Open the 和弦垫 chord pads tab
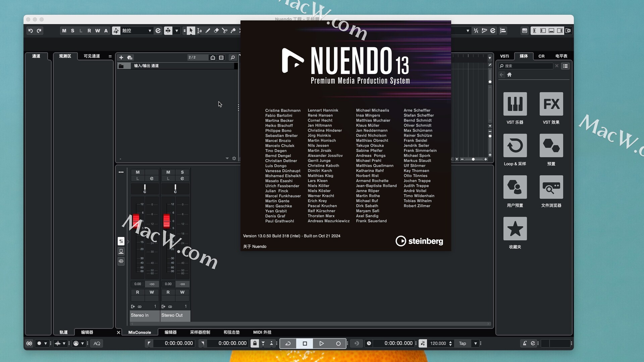 (x=231, y=332)
